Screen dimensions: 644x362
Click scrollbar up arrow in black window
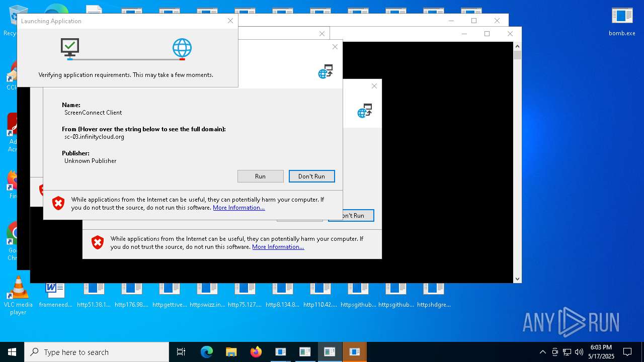click(517, 46)
